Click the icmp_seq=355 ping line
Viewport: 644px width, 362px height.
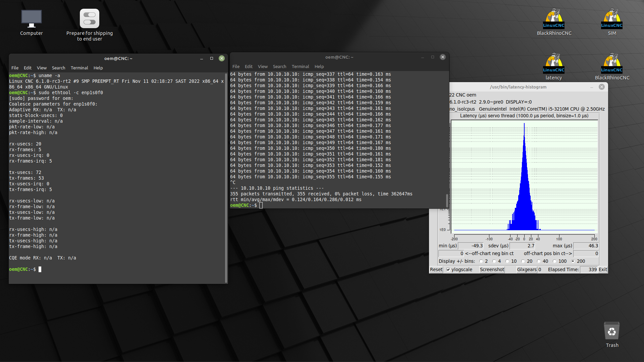pyautogui.click(x=311, y=177)
